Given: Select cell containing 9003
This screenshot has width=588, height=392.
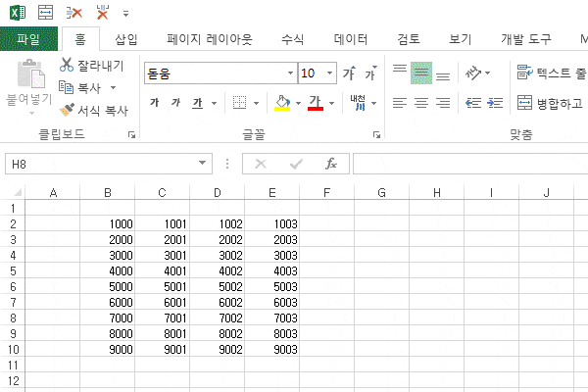Looking at the screenshot, I should [x=271, y=349].
